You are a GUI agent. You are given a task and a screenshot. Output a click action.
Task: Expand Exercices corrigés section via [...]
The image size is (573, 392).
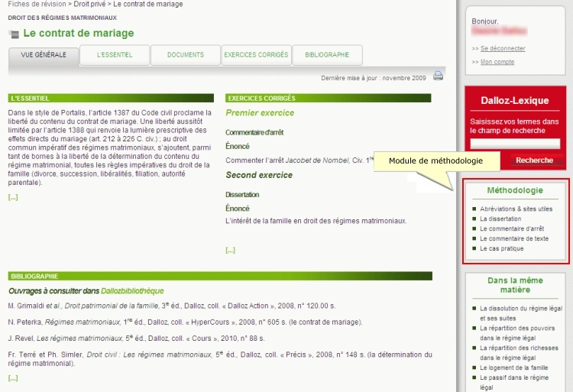(230, 250)
